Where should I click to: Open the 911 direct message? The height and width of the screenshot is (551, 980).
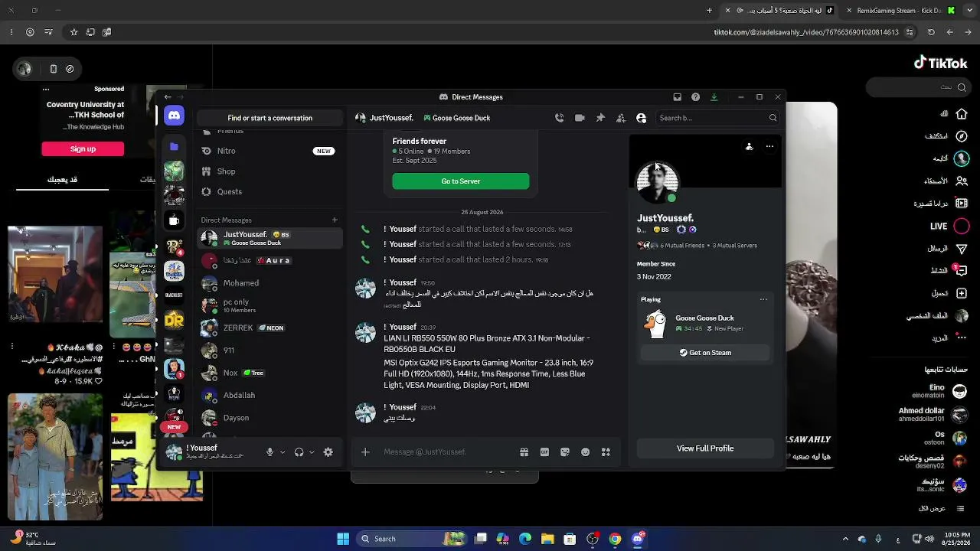pyautogui.click(x=269, y=350)
